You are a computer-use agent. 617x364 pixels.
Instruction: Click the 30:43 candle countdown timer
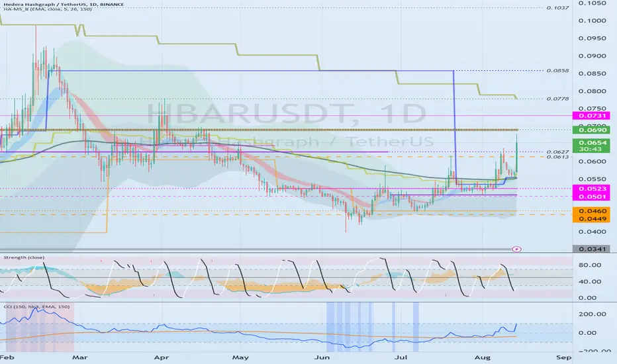click(x=591, y=149)
